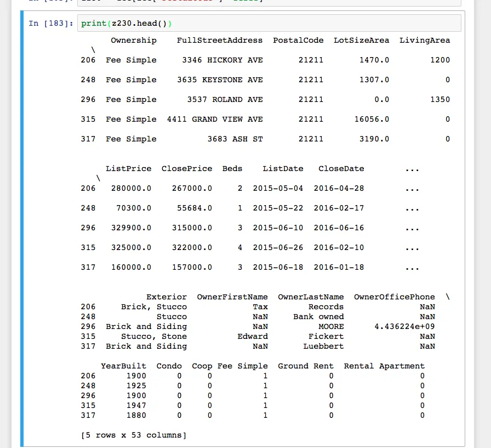Viewport: 491px width, 448px height.
Task: Click the owner last name Records
Action: pyautogui.click(x=326, y=307)
